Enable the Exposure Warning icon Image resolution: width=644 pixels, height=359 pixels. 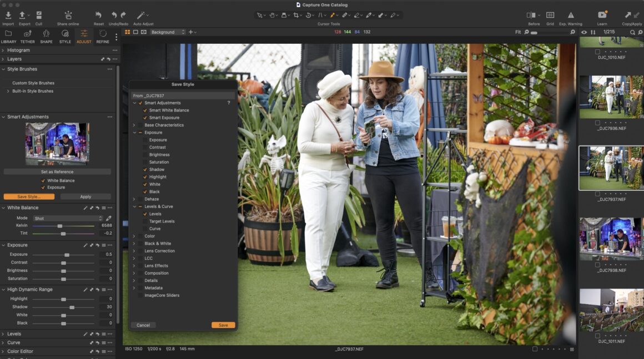click(x=571, y=15)
